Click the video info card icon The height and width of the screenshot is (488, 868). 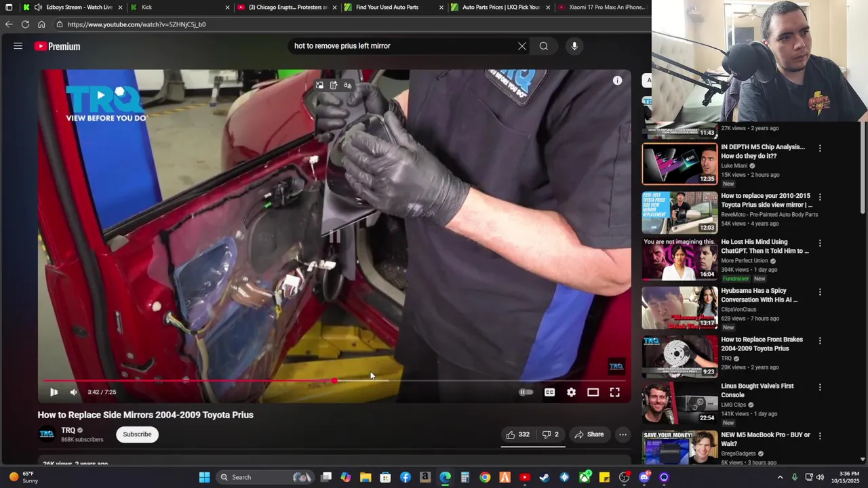pyautogui.click(x=617, y=81)
